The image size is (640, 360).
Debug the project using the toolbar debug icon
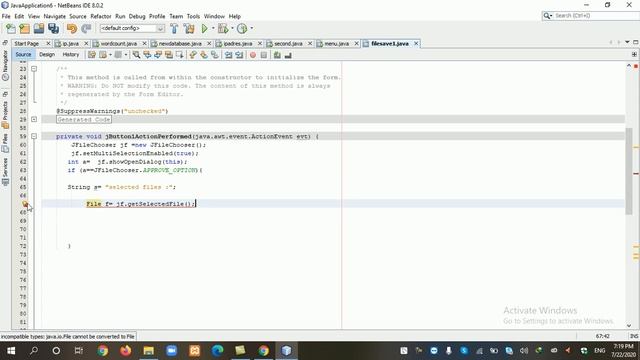(x=223, y=29)
